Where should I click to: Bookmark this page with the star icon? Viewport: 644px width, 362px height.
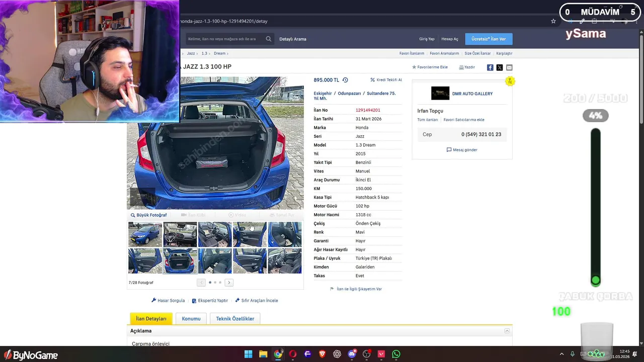pyautogui.click(x=553, y=21)
